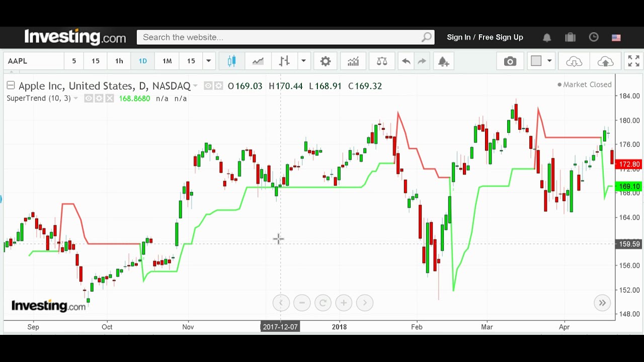
Task: Select the 1D interval
Action: pos(143,61)
